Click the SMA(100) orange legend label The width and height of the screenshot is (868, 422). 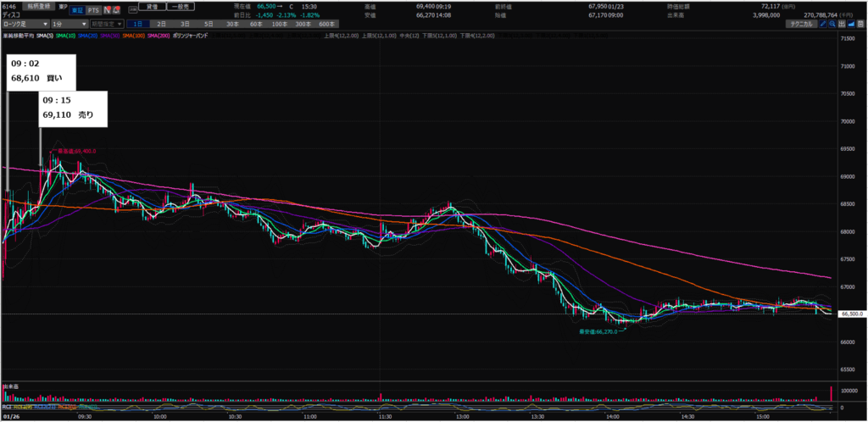(x=135, y=36)
